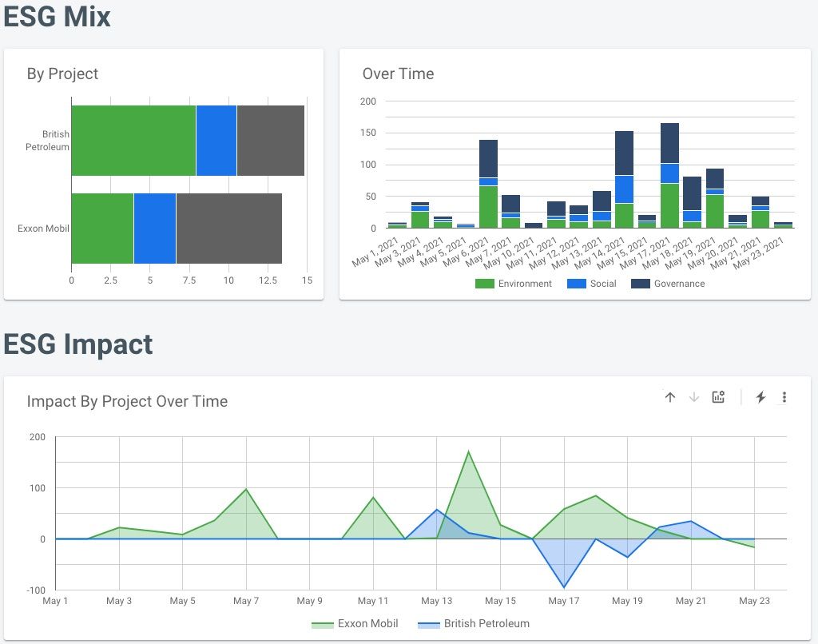Click the Exxon Mobil legend item
Viewport: 818px width, 644px height.
coord(355,623)
